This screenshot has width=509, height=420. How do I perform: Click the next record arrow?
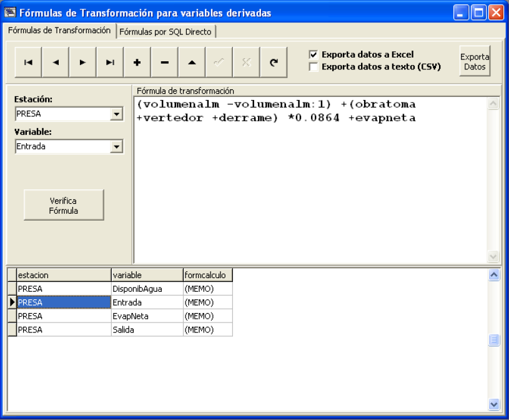click(x=82, y=62)
